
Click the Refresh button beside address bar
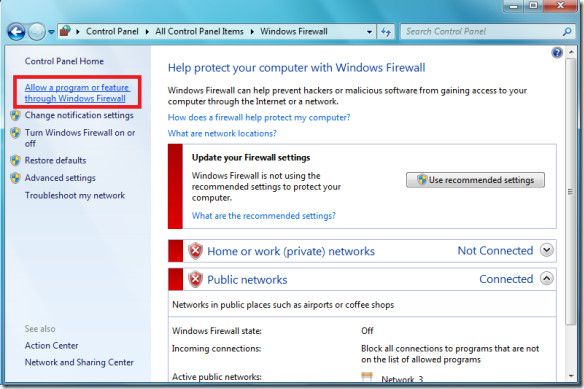[x=386, y=32]
